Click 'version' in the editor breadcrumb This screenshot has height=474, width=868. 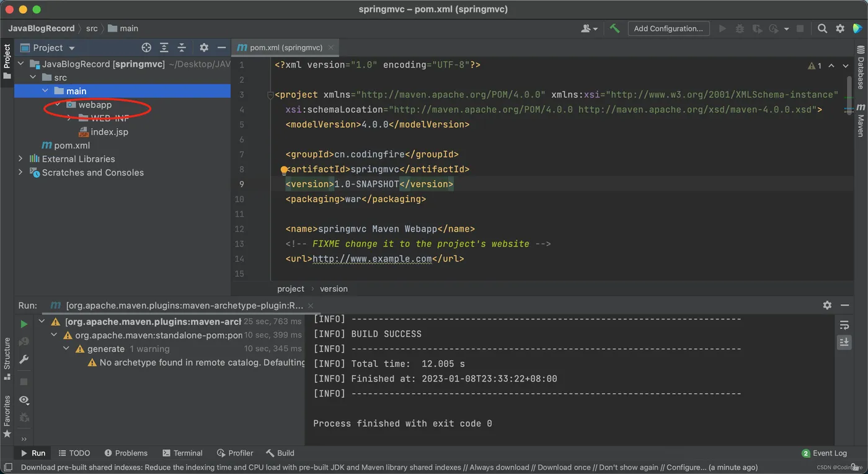[334, 289]
